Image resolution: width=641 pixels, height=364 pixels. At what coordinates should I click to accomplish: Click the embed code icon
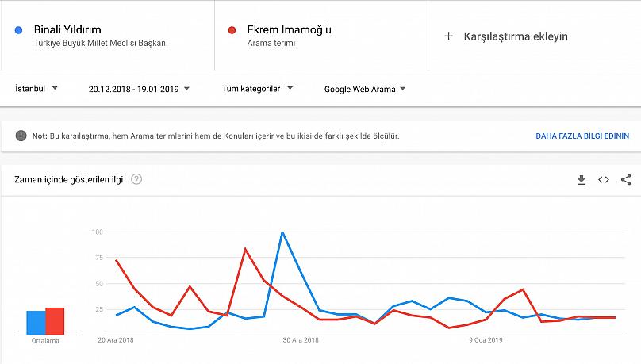[604, 180]
